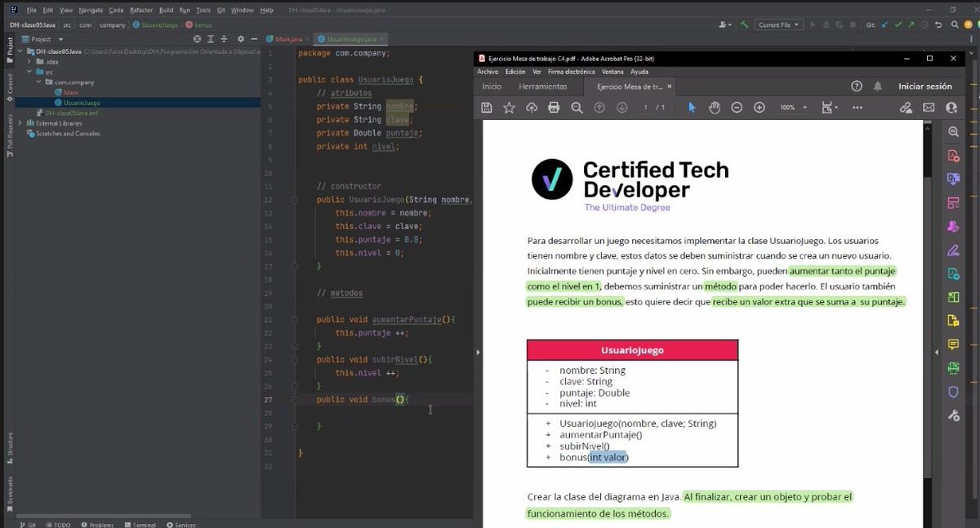Screen dimensions: 980x528
Task: Select the hand pan tool
Action: coord(714,108)
